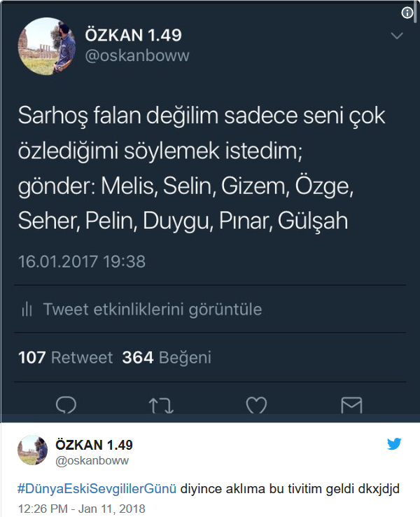Tap the retweet arrows icon
This screenshot has width=420, height=517.
point(161,406)
